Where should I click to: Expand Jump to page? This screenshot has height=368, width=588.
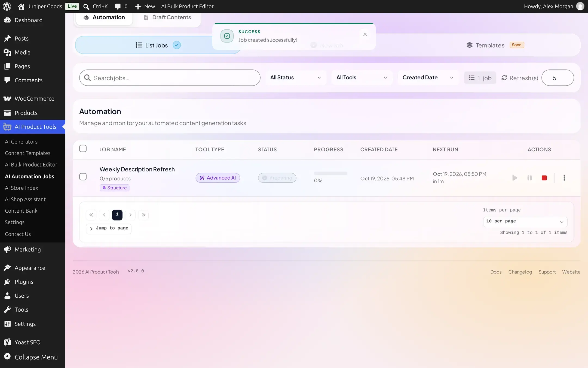109,229
